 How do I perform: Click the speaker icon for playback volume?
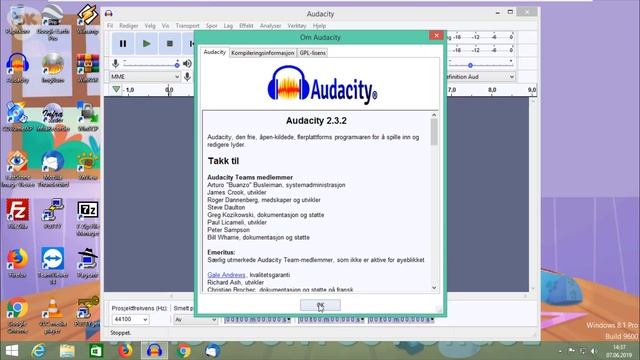point(187,63)
